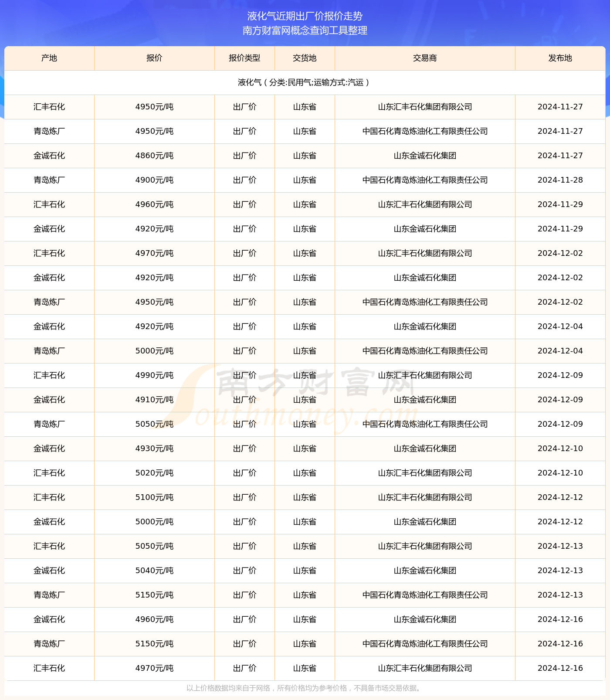Select the 5040元/吨 price cell
Viewport: 610px width, 700px height.
pyautogui.click(x=154, y=571)
